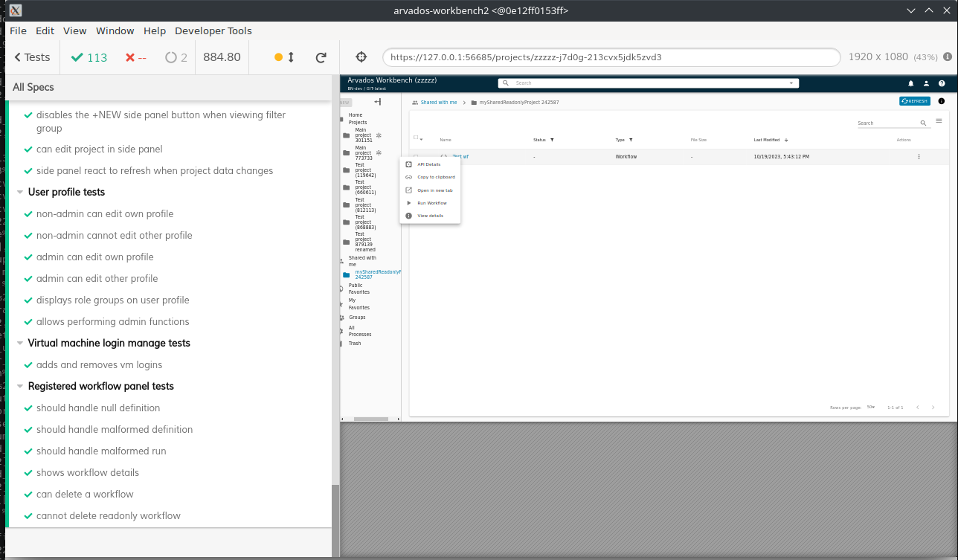Click the help question mark icon
Image resolution: width=958 pixels, height=560 pixels.
click(x=942, y=83)
